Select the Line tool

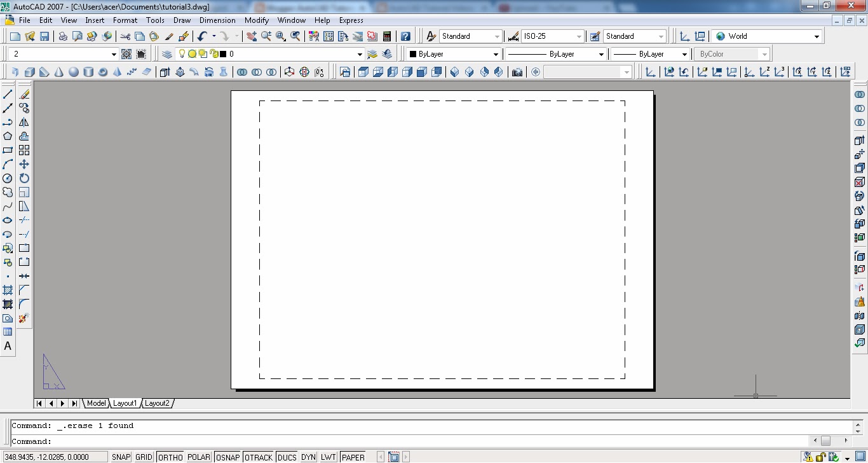pyautogui.click(x=8, y=93)
